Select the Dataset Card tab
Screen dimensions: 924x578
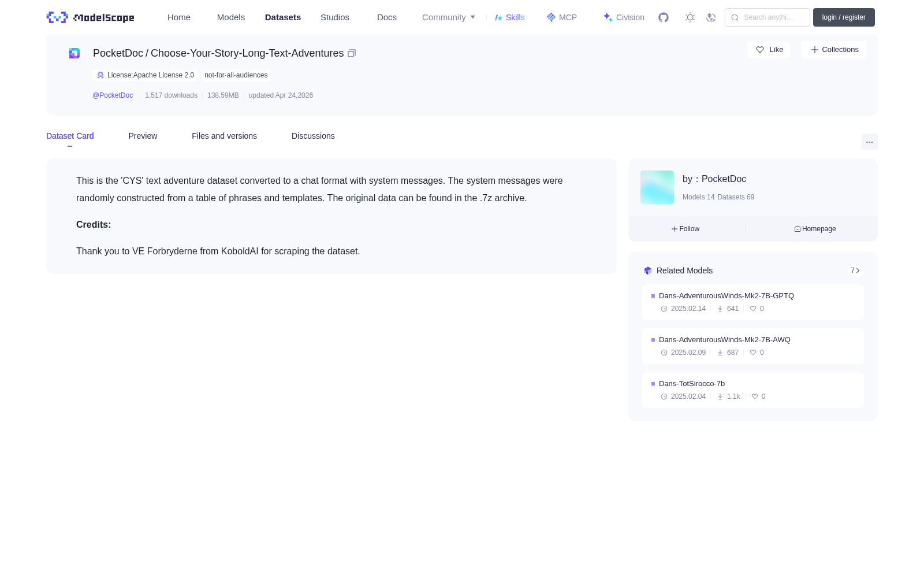70,136
